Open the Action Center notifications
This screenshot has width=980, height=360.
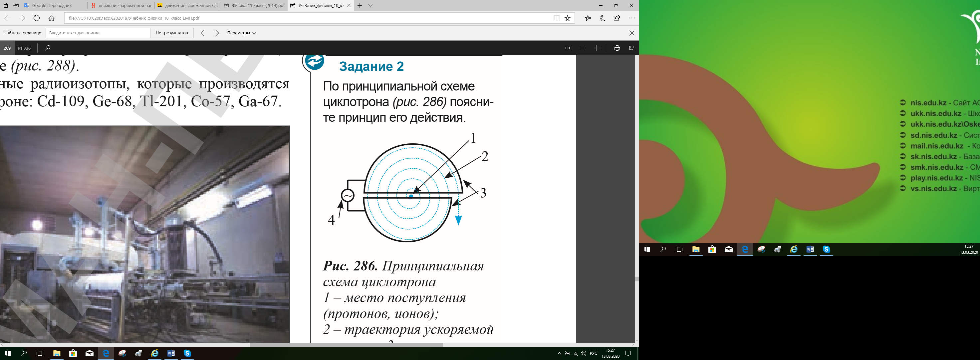tap(628, 354)
